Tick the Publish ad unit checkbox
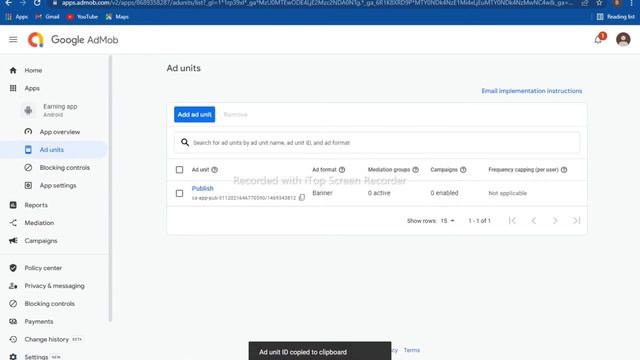 [x=179, y=193]
